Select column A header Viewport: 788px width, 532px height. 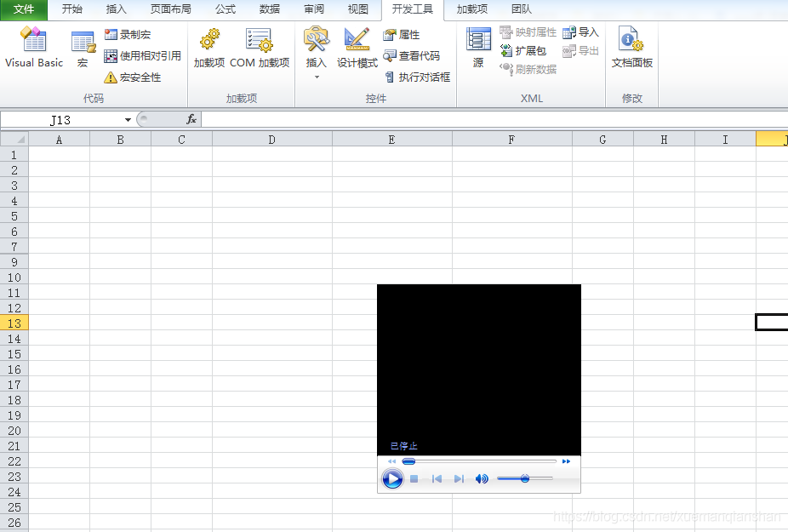coord(60,140)
